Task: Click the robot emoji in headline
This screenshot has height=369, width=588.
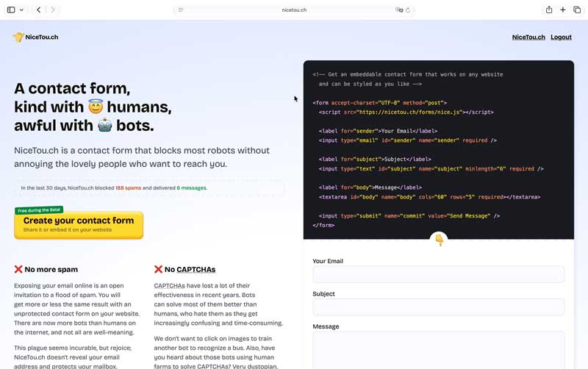Action: pos(104,125)
